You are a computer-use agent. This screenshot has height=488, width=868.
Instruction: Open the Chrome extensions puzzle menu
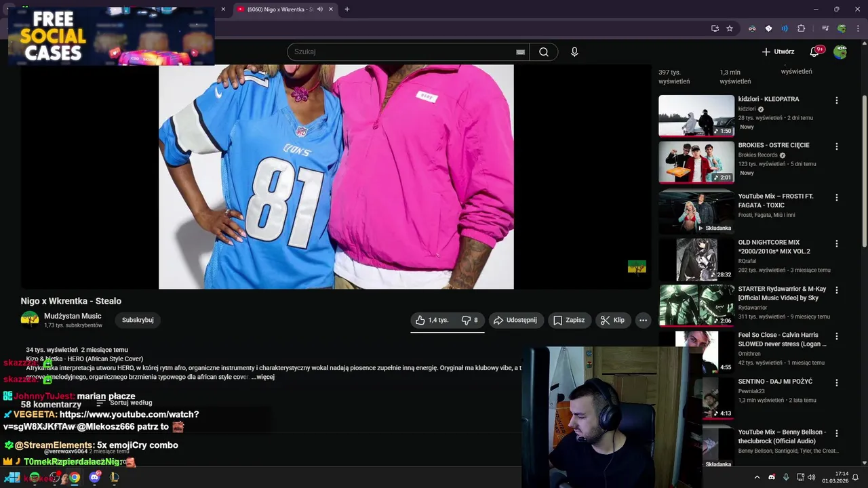click(x=801, y=28)
